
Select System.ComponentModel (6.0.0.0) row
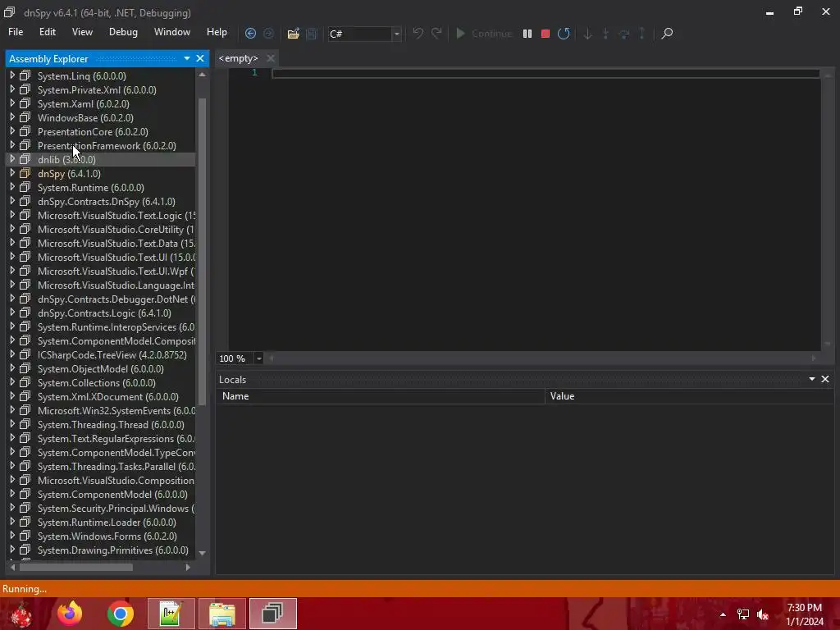pyautogui.click(x=101, y=494)
